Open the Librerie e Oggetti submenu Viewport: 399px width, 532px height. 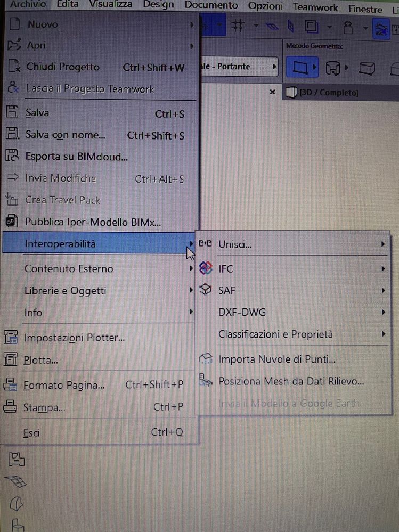coord(99,291)
